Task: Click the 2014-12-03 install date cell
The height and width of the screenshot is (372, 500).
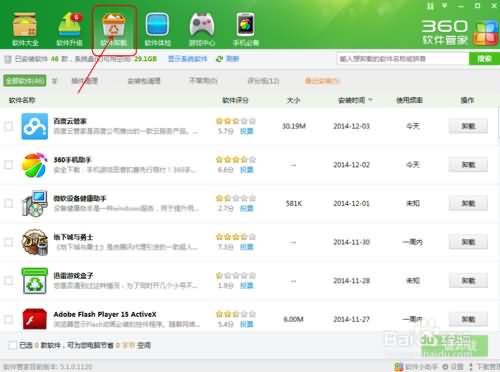Action: [x=352, y=126]
